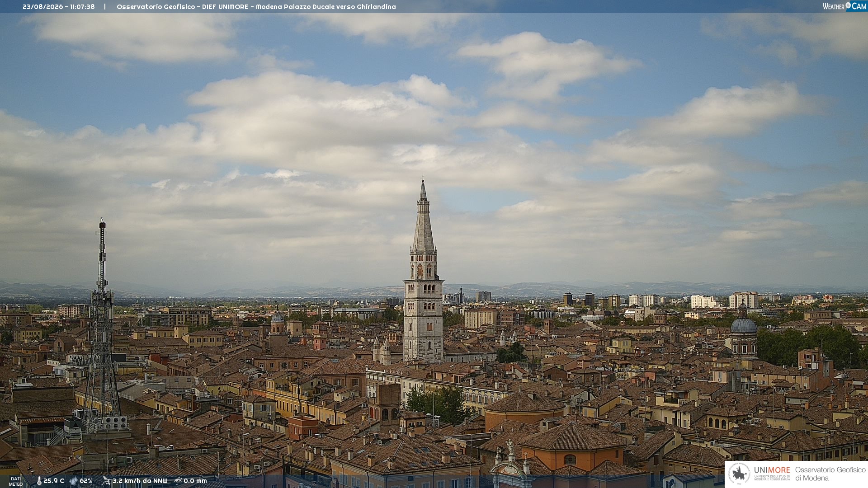The width and height of the screenshot is (868, 488).
Task: Click the UNIMORE wordmark in footer logo
Action: click(772, 470)
